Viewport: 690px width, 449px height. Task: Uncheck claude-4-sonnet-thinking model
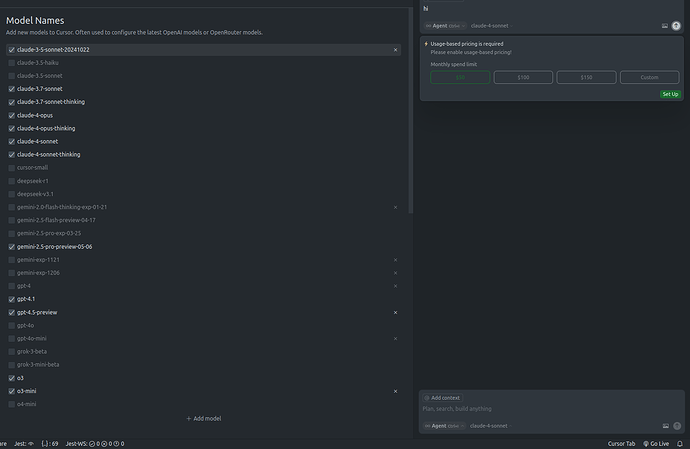coord(11,155)
